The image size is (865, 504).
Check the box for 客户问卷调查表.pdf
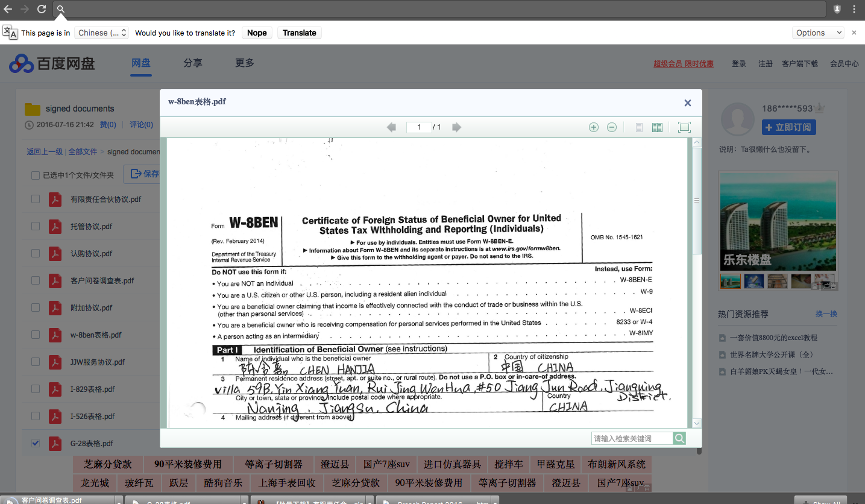tap(36, 280)
